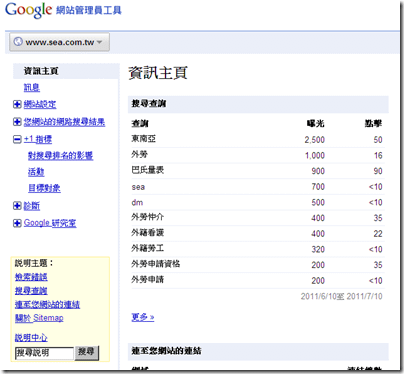
Task: Select the 外勞仲介 query
Action: pyautogui.click(x=148, y=217)
